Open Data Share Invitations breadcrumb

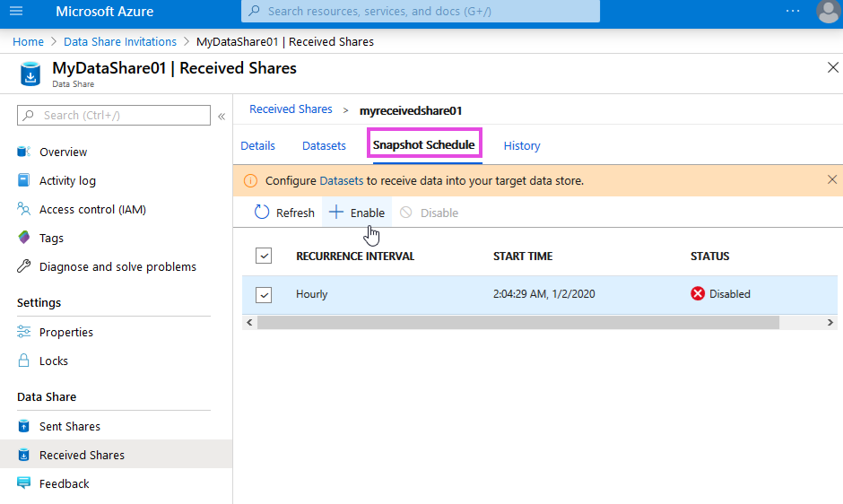pyautogui.click(x=120, y=41)
